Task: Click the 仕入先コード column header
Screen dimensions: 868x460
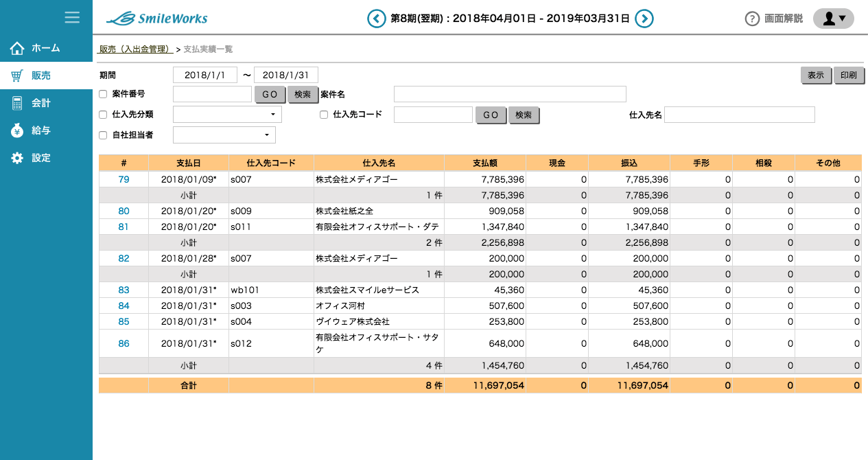Action: 271,163
